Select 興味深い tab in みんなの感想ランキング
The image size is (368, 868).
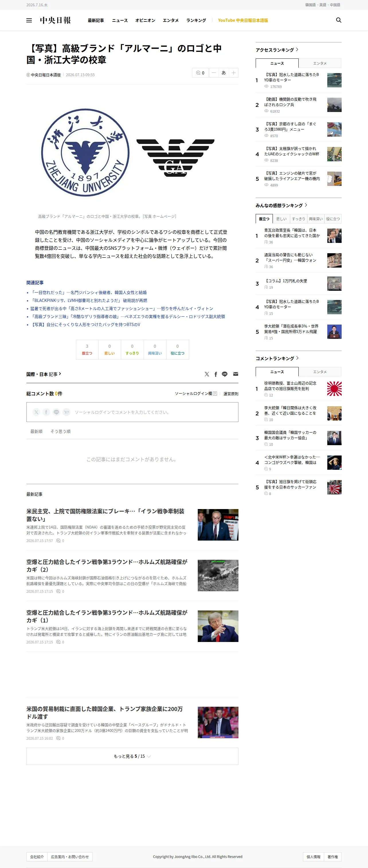316,219
